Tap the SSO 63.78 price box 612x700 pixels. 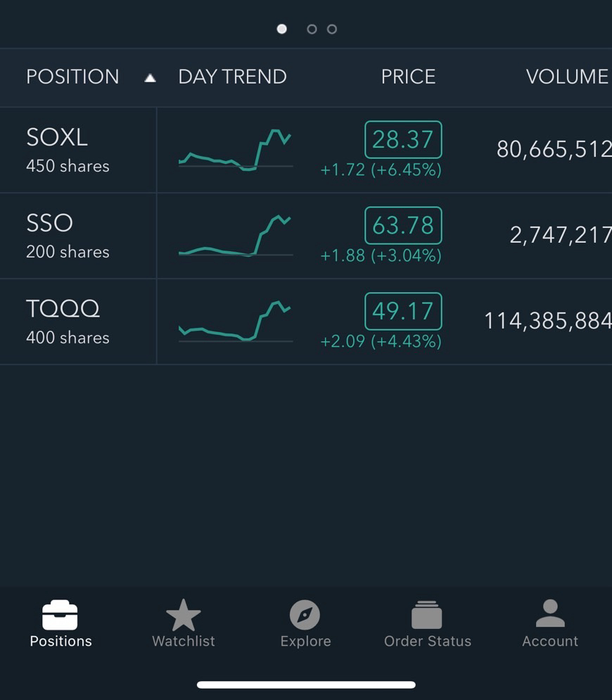click(403, 225)
